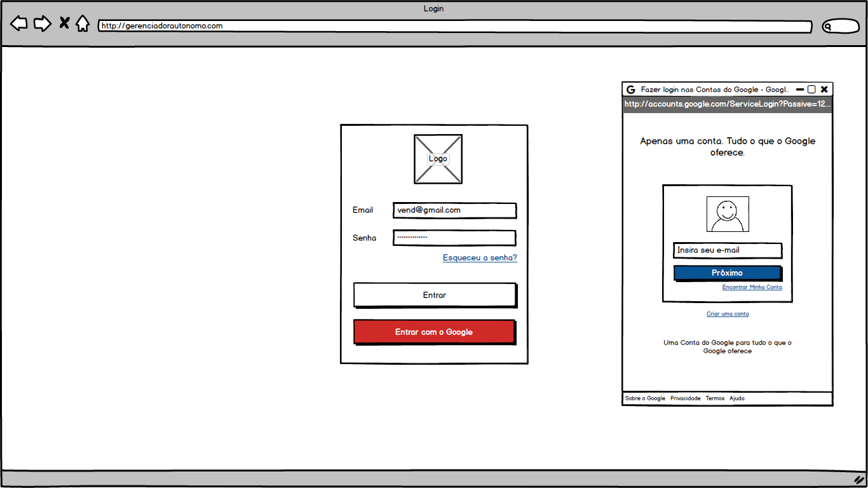The image size is (868, 488).
Task: Click the red 'Entrar com o Google' button
Action: 434,332
